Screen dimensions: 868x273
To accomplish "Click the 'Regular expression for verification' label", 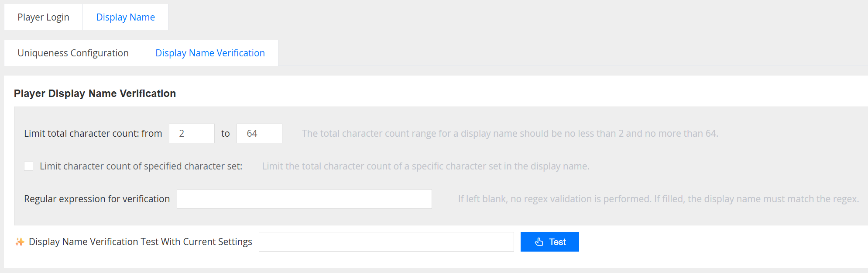I will click(x=97, y=199).
